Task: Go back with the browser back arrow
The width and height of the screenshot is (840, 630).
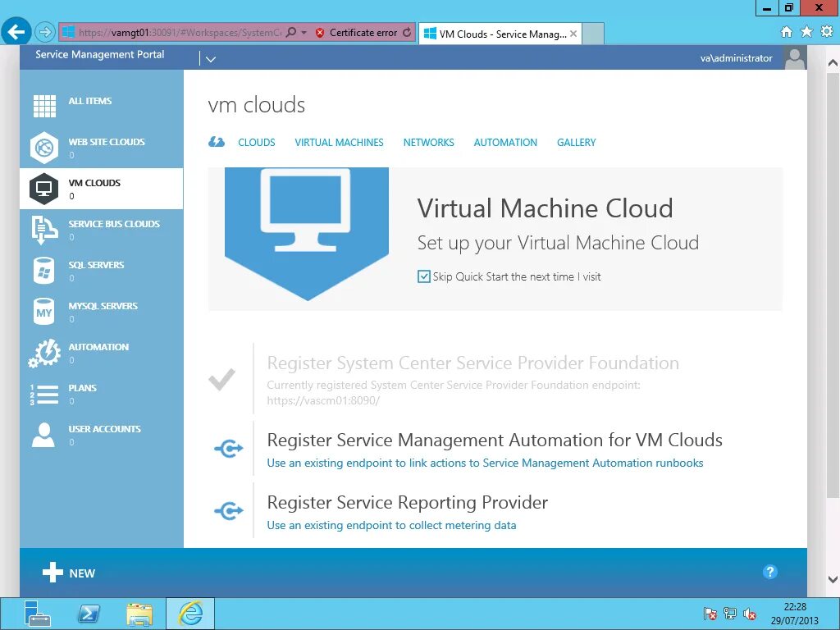Action: tap(16, 33)
